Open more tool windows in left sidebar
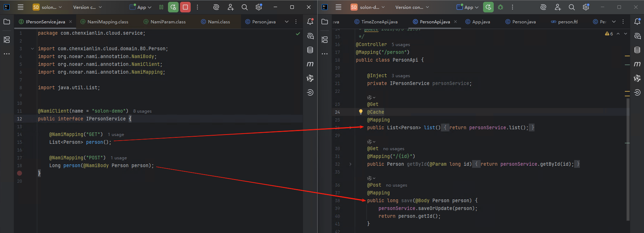Screen dimensions: 644x233 tap(7, 54)
